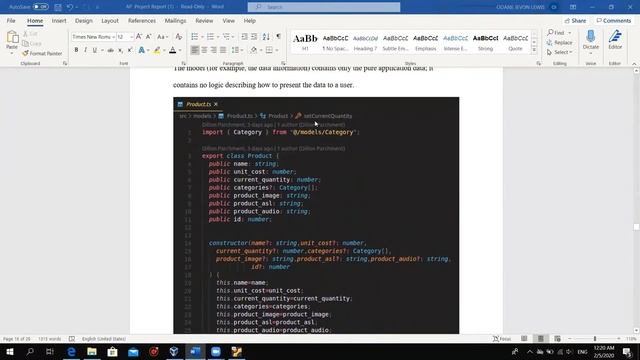The width and height of the screenshot is (640, 360).
Task: Toggle Strikethrough formatting
Action: tap(110, 50)
